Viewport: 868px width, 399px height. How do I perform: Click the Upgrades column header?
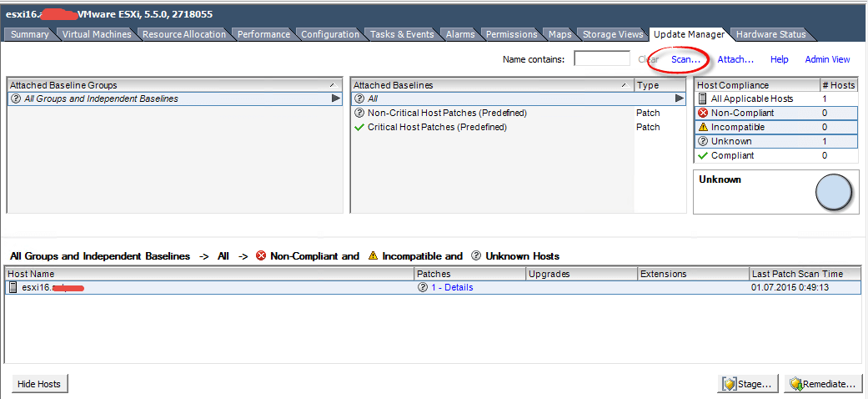click(581, 274)
